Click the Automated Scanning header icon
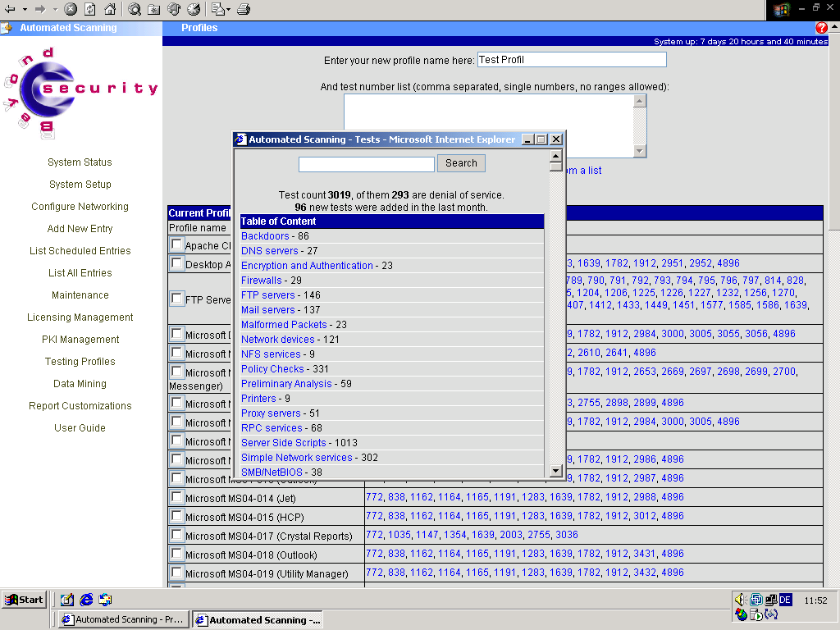This screenshot has height=630, width=840. click(x=7, y=28)
